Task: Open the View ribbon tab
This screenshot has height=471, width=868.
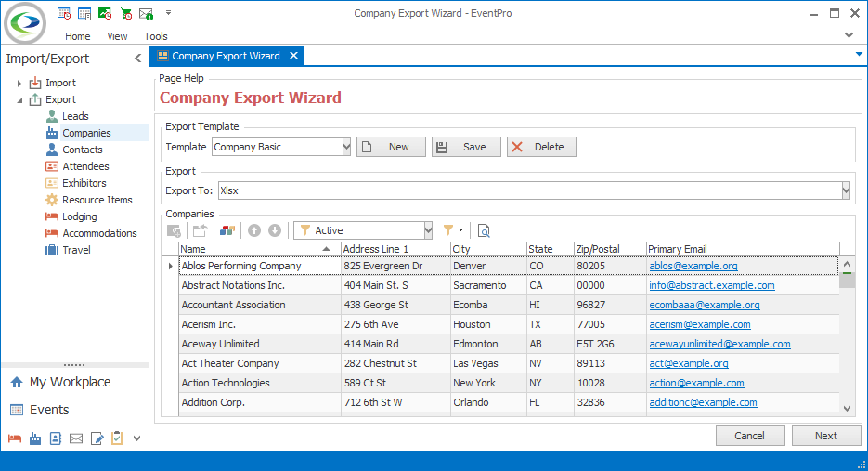Action: 117,36
